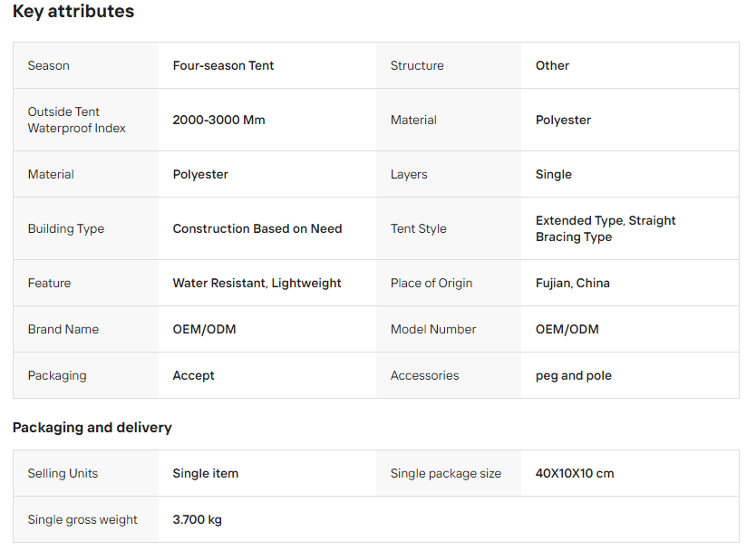Image resolution: width=756 pixels, height=551 pixels.
Task: Select the Structure value Other
Action: tap(552, 65)
